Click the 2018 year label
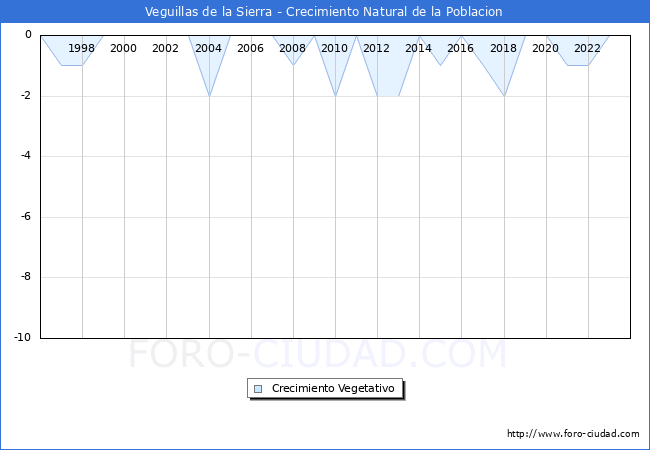 [x=503, y=48]
